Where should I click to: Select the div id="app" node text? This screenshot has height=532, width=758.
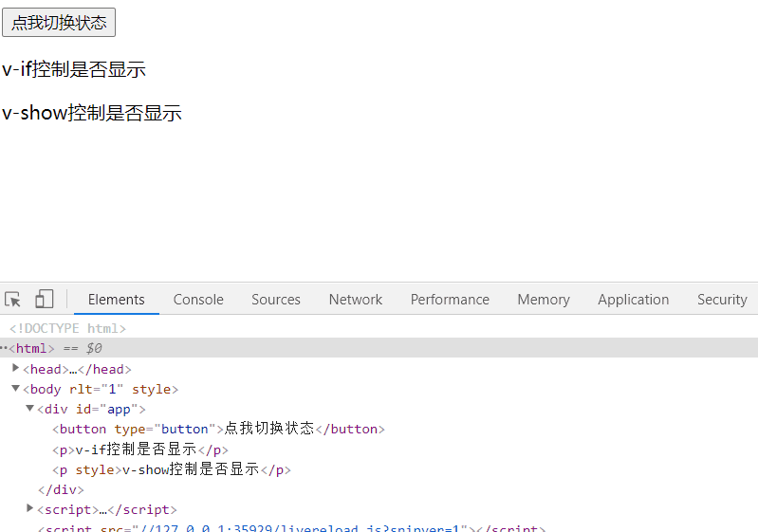[91, 410]
